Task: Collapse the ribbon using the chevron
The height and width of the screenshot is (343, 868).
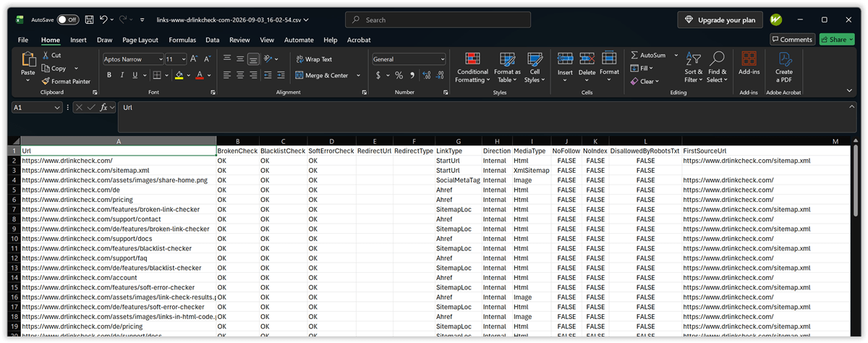Action: (849, 90)
